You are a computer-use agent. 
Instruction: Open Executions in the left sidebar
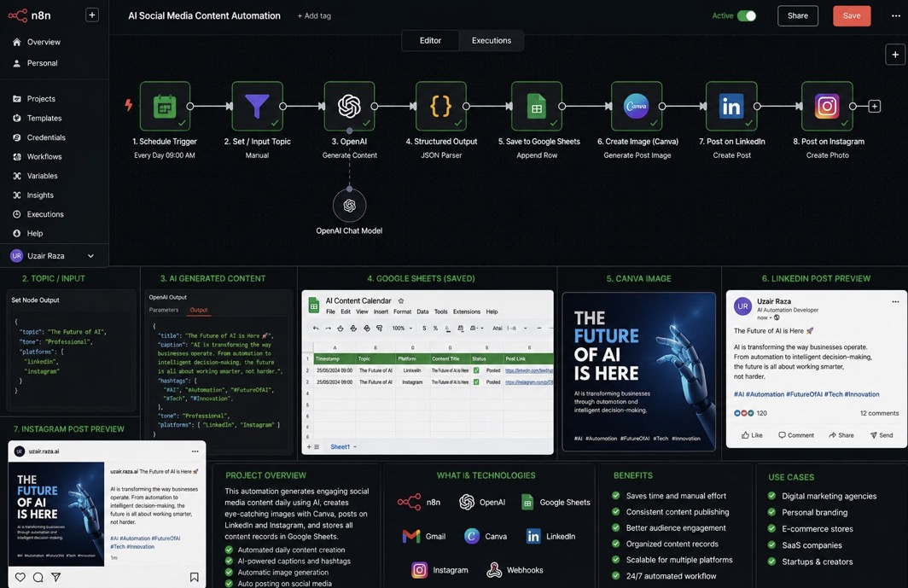tap(45, 214)
